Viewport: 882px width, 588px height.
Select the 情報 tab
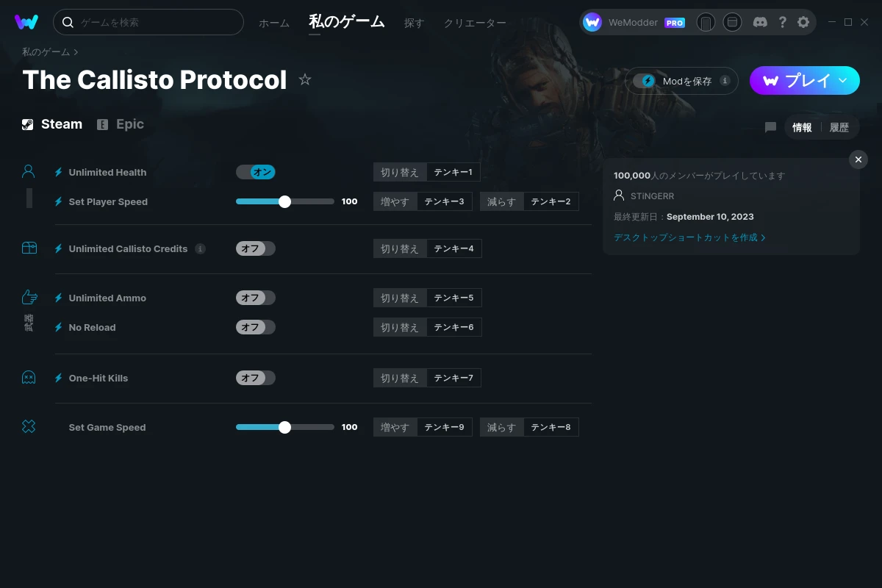[802, 127]
